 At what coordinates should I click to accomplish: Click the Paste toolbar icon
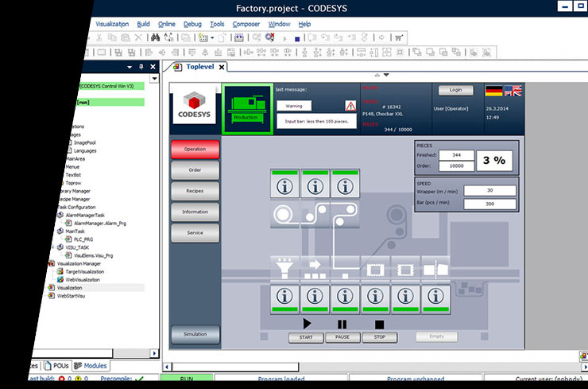pos(126,37)
